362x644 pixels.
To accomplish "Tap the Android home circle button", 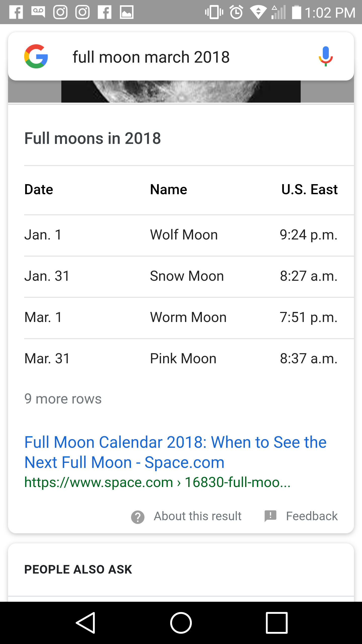I will pyautogui.click(x=181, y=623).
